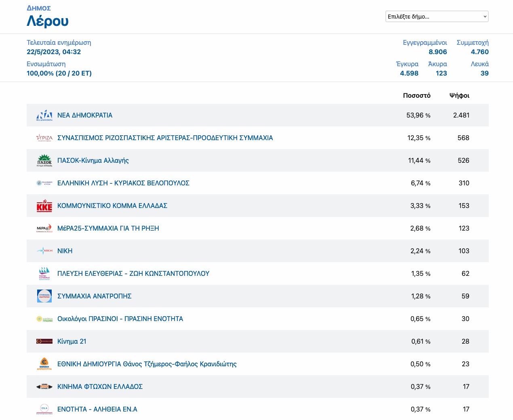Click the ΠΑΣΟΚ green sun logo

pyautogui.click(x=44, y=160)
